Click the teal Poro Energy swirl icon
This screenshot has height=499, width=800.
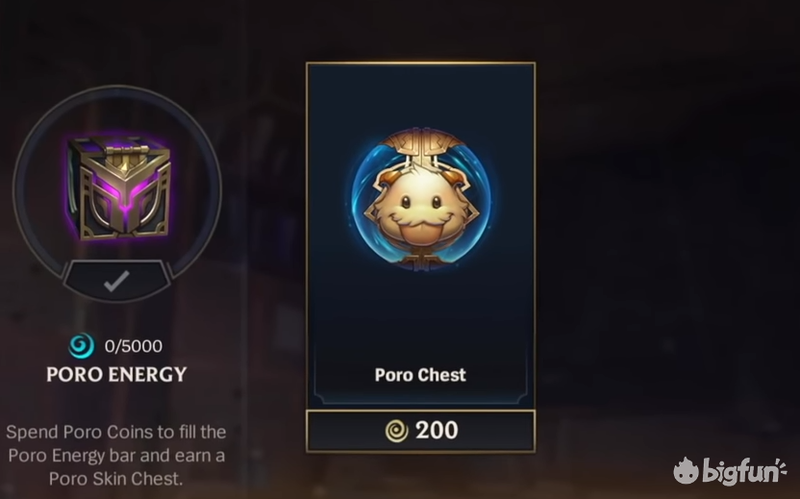pos(82,346)
